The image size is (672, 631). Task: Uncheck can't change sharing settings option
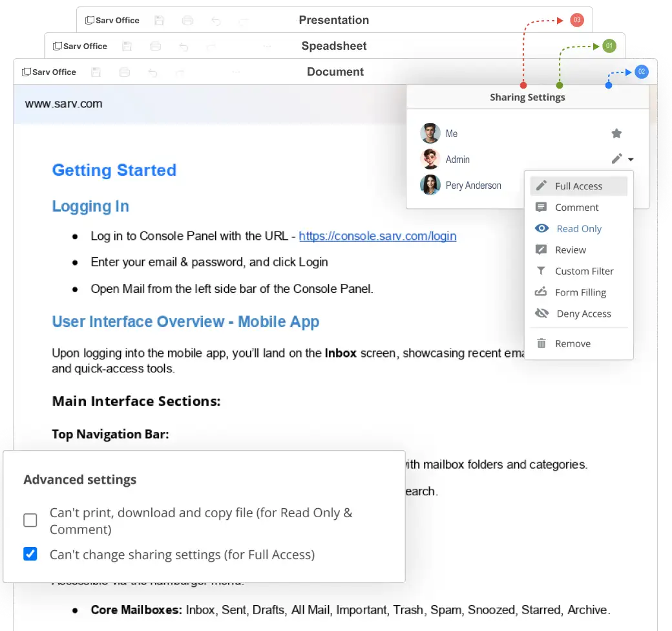coord(30,554)
